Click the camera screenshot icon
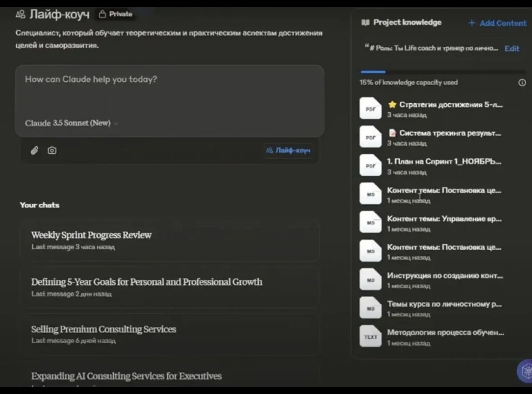This screenshot has height=394, width=532. 52,150
